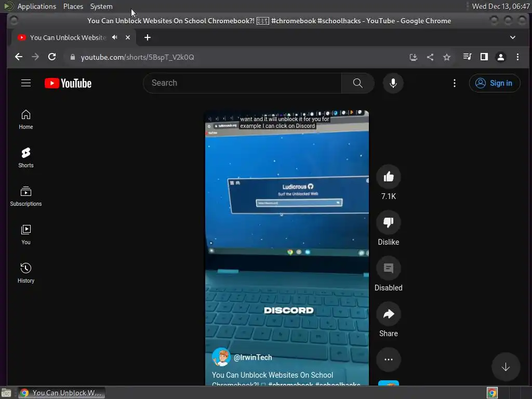
Task: Start voice search with the microphone
Action: pyautogui.click(x=393, y=83)
